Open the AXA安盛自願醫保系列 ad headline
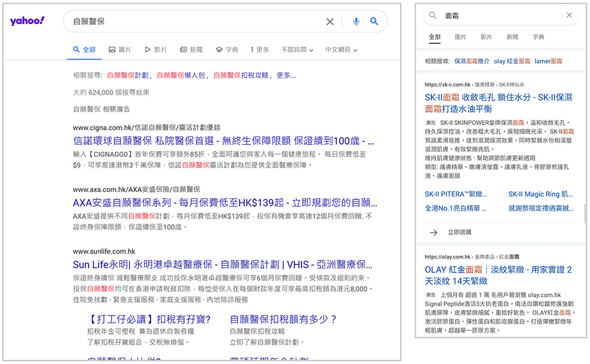Image resolution: width=590 pixels, height=364 pixels. pyautogui.click(x=225, y=203)
